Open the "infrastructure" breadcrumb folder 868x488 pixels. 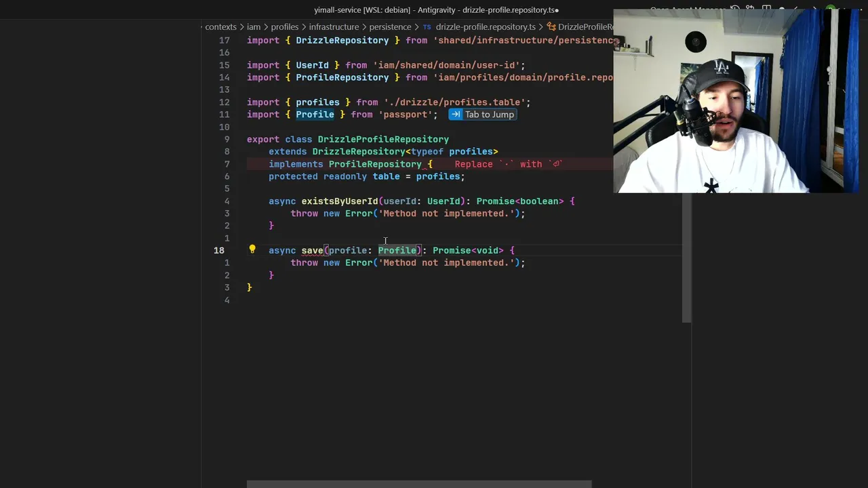point(334,27)
